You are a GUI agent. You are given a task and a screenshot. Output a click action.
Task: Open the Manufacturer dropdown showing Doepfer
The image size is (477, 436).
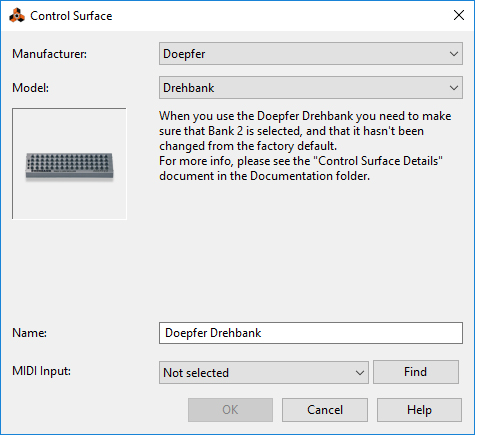coord(311,54)
